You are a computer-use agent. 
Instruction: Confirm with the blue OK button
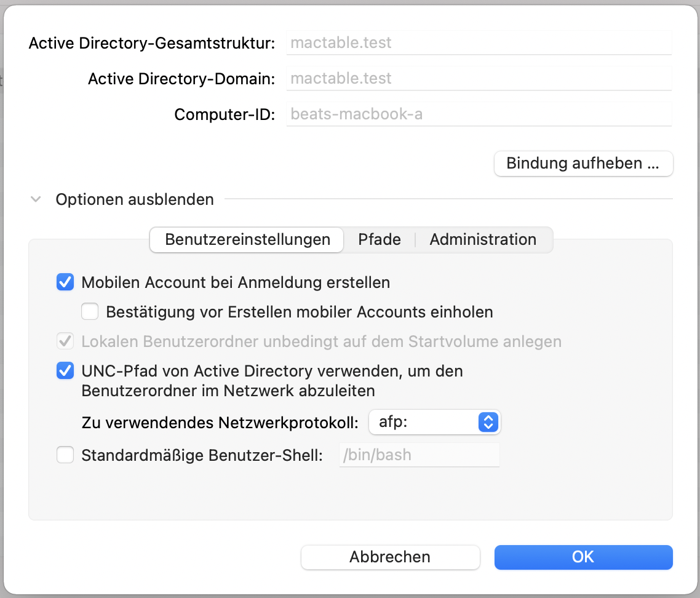coord(583,557)
